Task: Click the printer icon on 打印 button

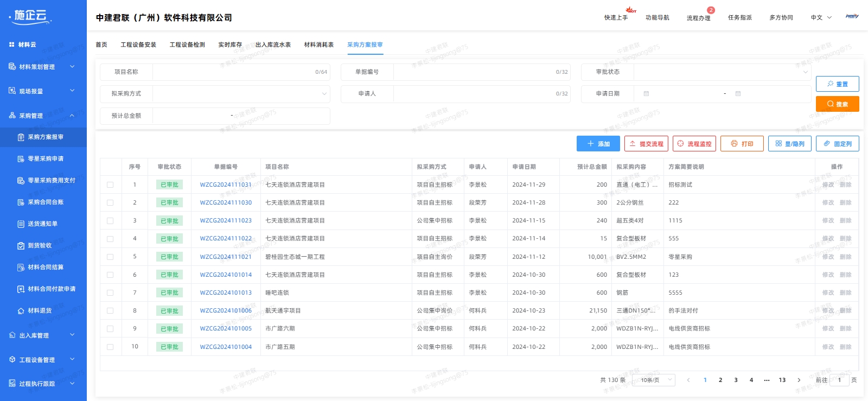Action: (734, 144)
